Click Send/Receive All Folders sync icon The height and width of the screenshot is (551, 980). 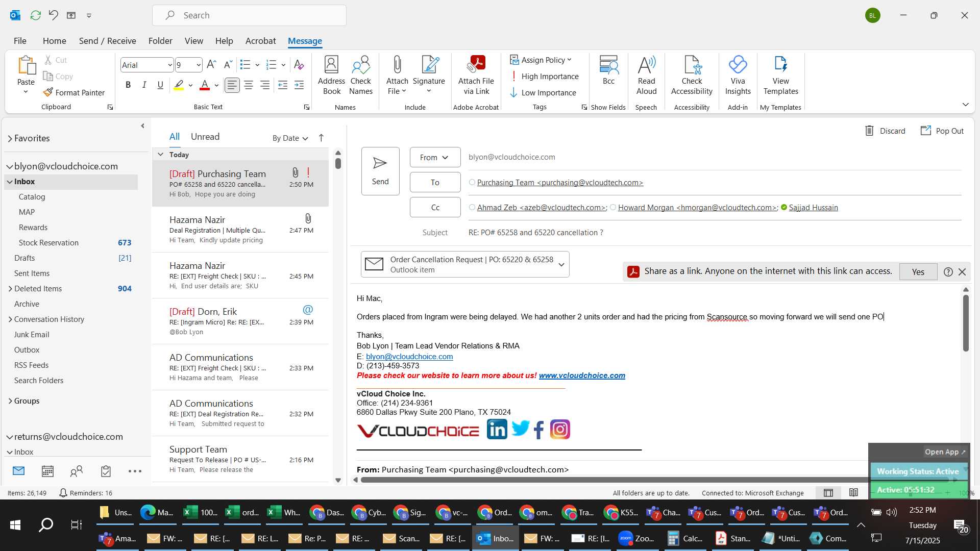pyautogui.click(x=35, y=15)
